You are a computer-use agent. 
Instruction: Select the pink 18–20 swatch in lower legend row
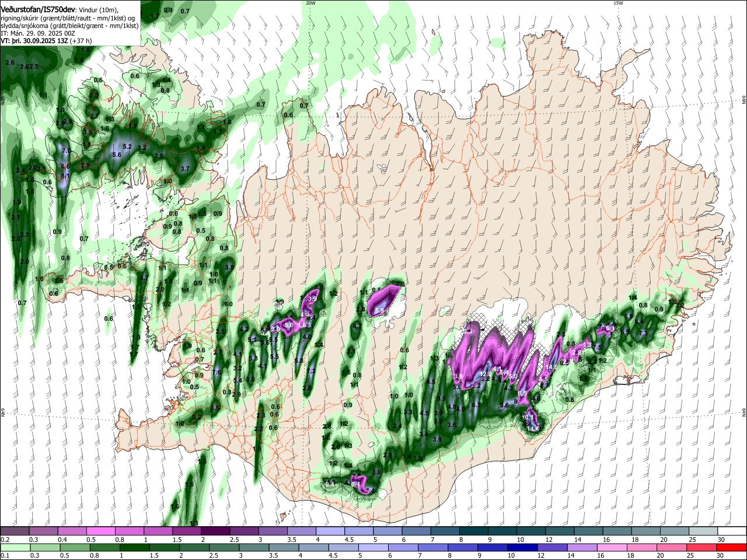coord(641,547)
